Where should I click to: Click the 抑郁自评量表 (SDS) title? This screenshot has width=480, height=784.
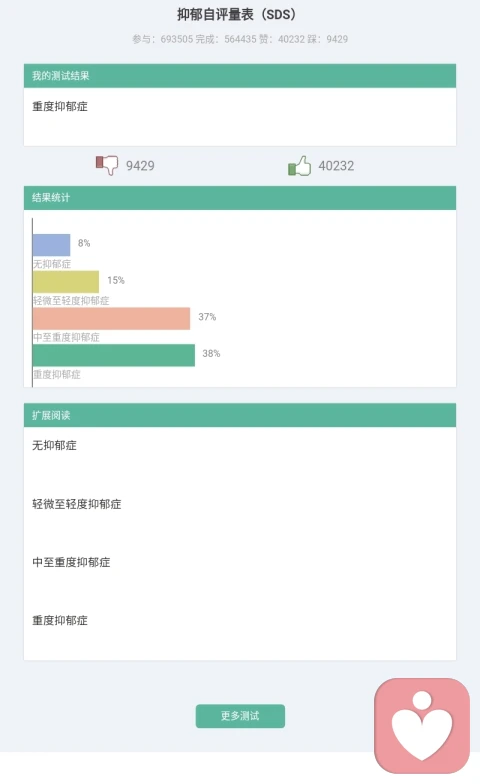tap(238, 14)
